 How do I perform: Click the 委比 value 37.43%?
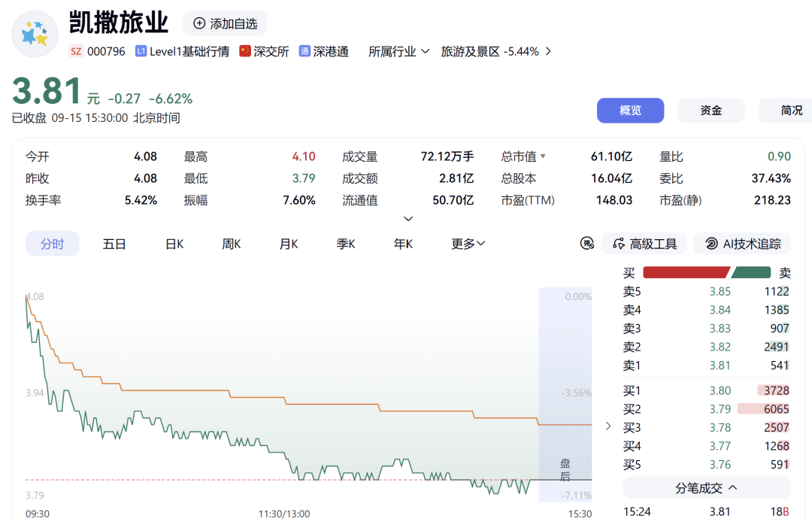click(771, 178)
